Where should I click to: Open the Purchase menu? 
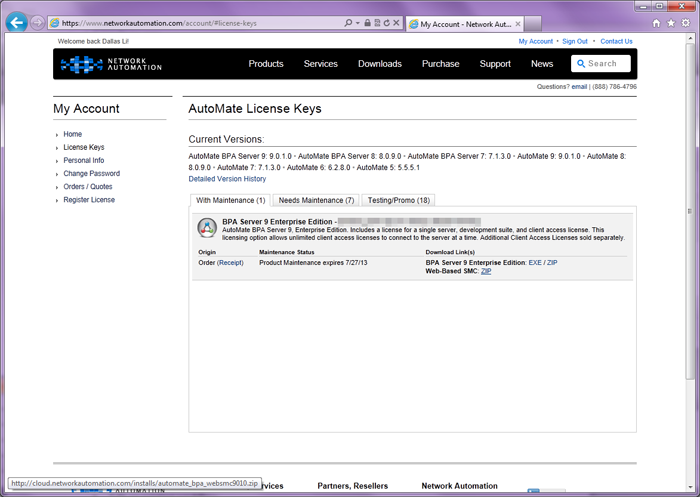click(x=441, y=64)
